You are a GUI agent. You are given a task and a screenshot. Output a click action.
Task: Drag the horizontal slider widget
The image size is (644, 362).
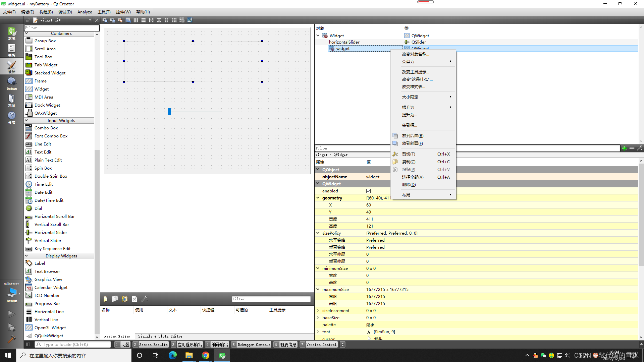coord(169,111)
